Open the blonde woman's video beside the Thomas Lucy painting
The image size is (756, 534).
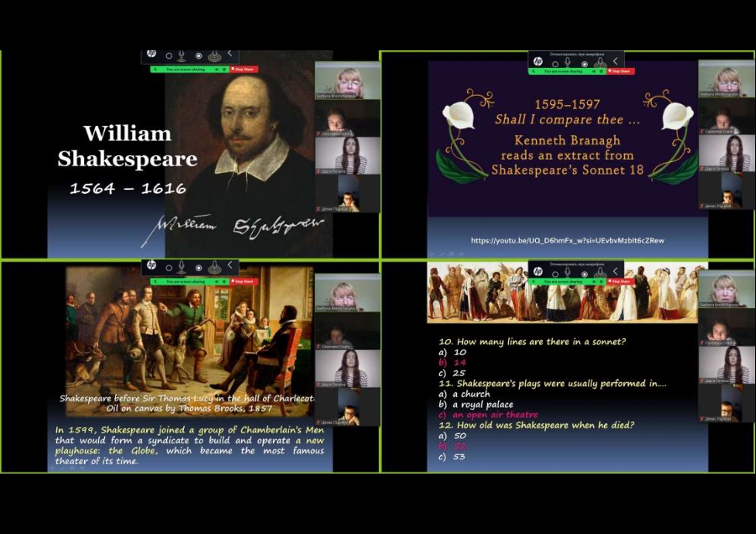coord(348,292)
